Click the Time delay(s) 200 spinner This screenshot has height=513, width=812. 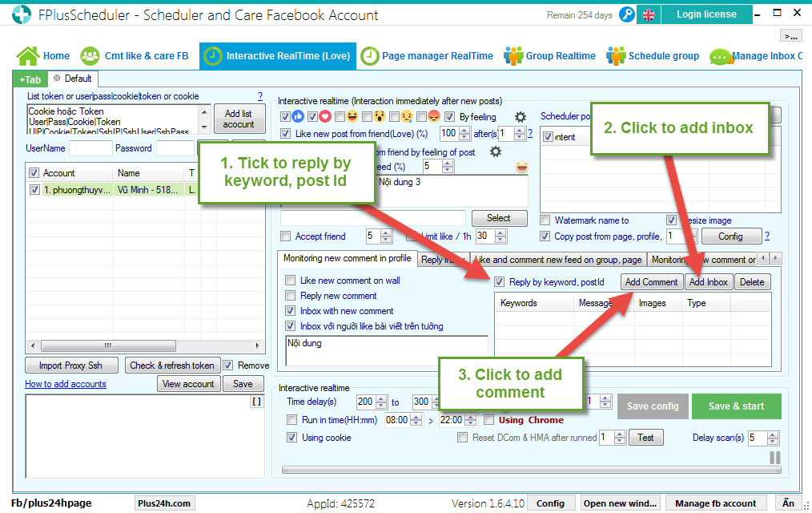(372, 402)
